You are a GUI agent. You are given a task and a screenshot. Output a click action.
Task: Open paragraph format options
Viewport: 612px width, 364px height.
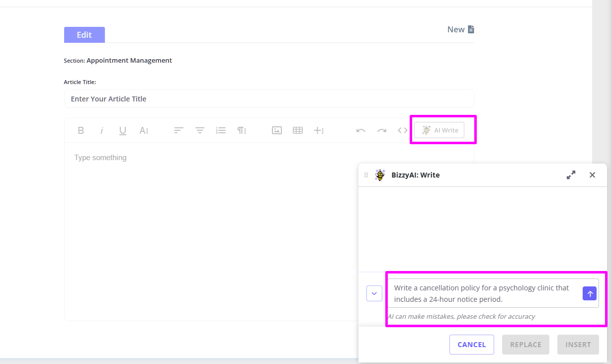click(x=242, y=131)
